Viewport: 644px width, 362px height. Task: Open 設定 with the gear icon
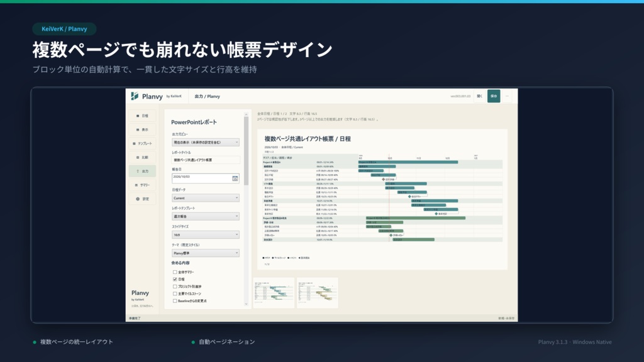pos(142,199)
